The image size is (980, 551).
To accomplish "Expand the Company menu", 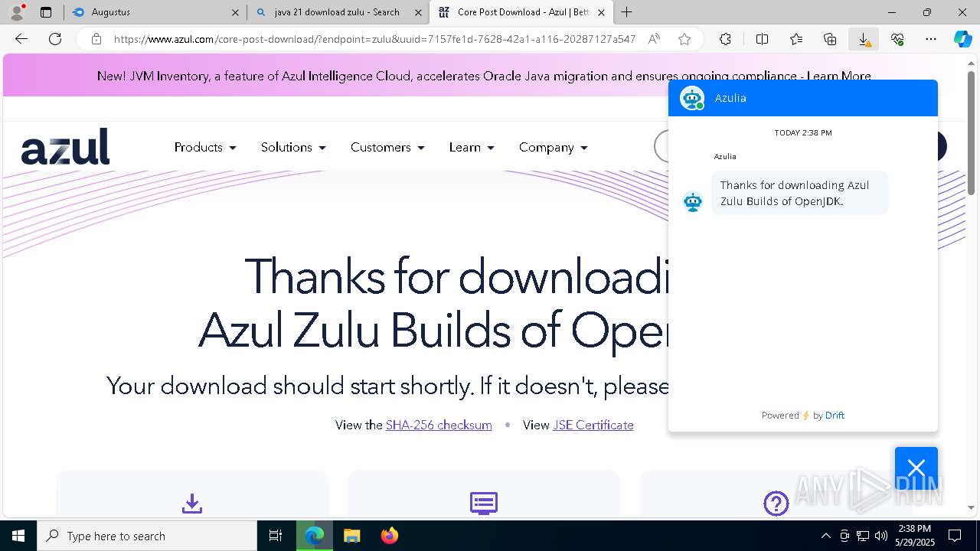I will (x=554, y=147).
